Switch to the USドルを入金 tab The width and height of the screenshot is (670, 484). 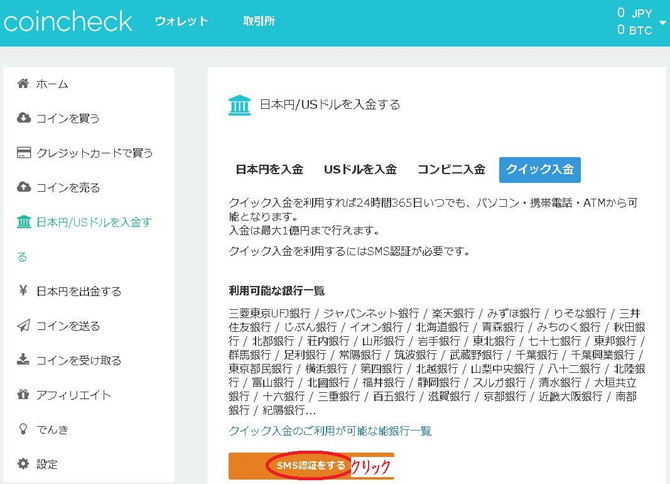pyautogui.click(x=360, y=170)
